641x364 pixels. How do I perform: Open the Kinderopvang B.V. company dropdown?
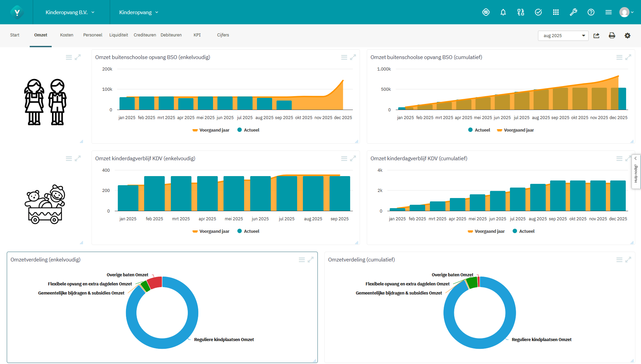70,12
